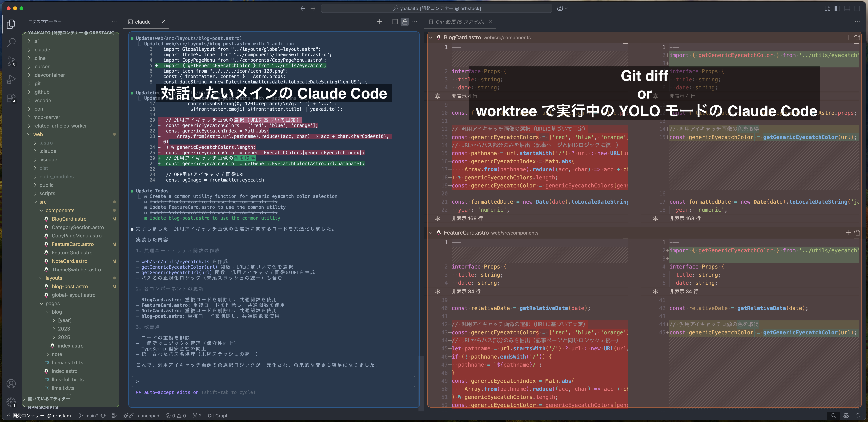Open new terminal profile dropdown arrow

(x=386, y=22)
